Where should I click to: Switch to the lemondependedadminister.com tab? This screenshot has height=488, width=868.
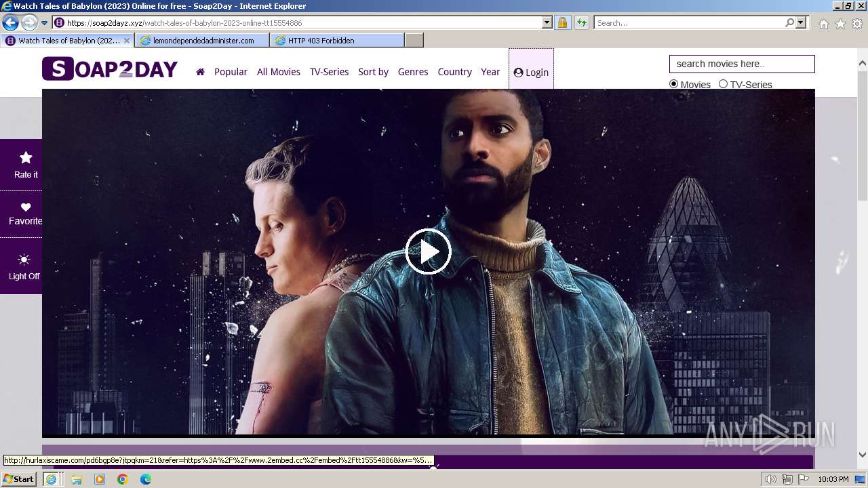(202, 41)
